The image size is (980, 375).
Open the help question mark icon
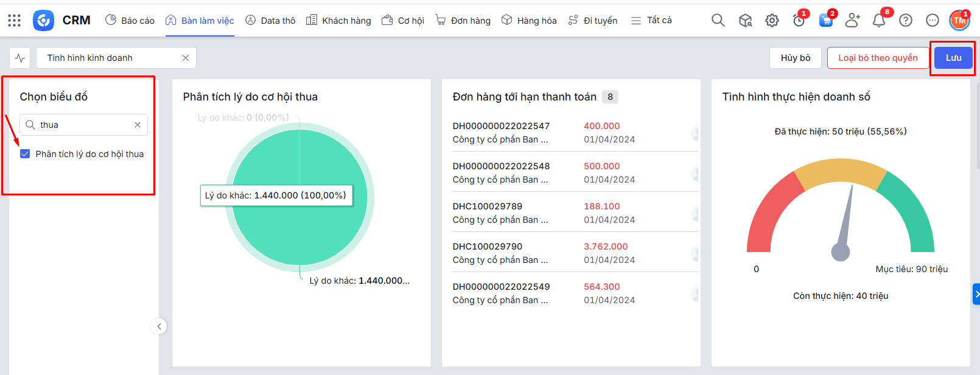906,21
